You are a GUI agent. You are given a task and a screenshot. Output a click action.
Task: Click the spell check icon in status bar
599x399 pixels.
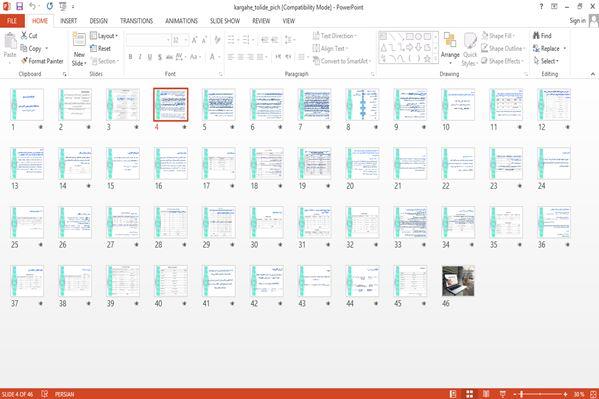pyautogui.click(x=45, y=394)
